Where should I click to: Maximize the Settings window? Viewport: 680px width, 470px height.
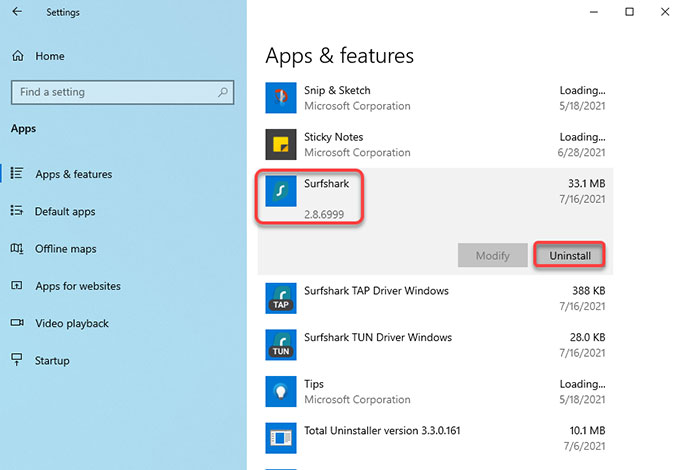click(x=629, y=12)
